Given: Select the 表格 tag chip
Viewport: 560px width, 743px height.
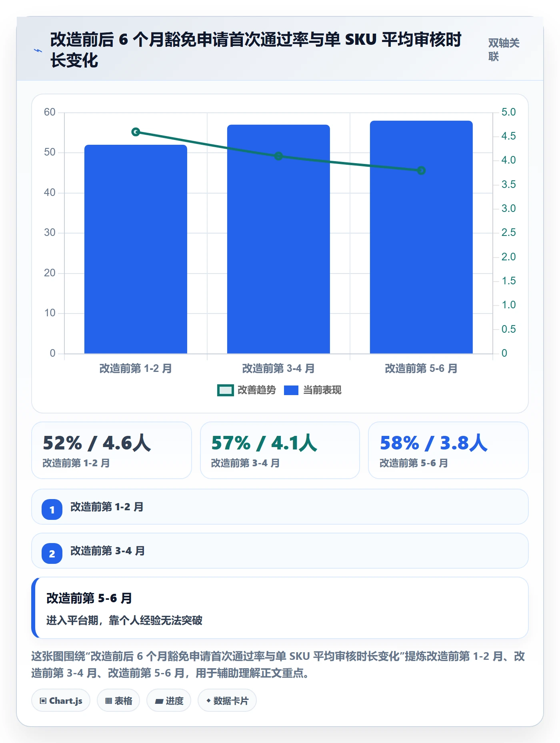Looking at the screenshot, I should [x=118, y=701].
